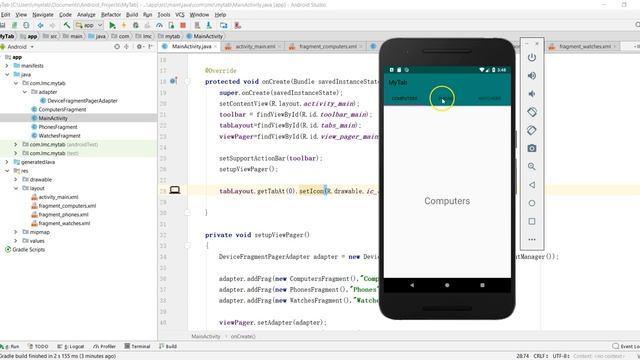Expand the generatedJava node
The image size is (640, 360).
(x=7, y=162)
